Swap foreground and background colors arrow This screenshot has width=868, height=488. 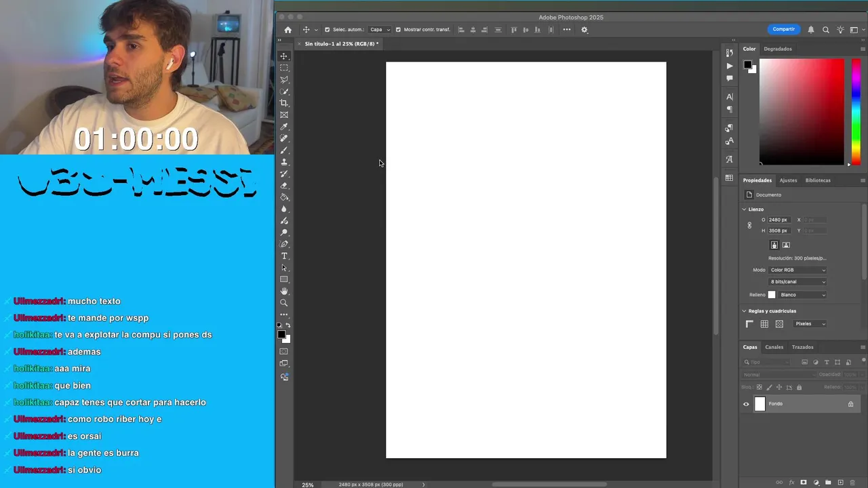(288, 325)
